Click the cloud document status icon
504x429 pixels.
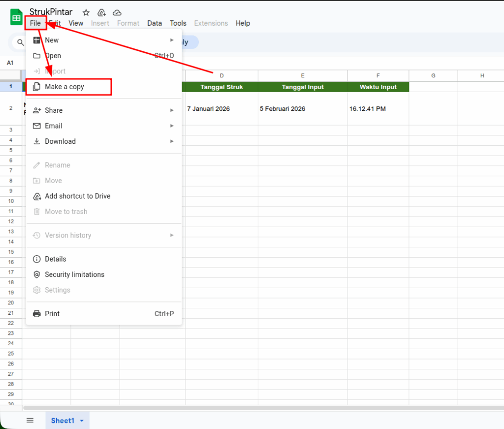(117, 13)
